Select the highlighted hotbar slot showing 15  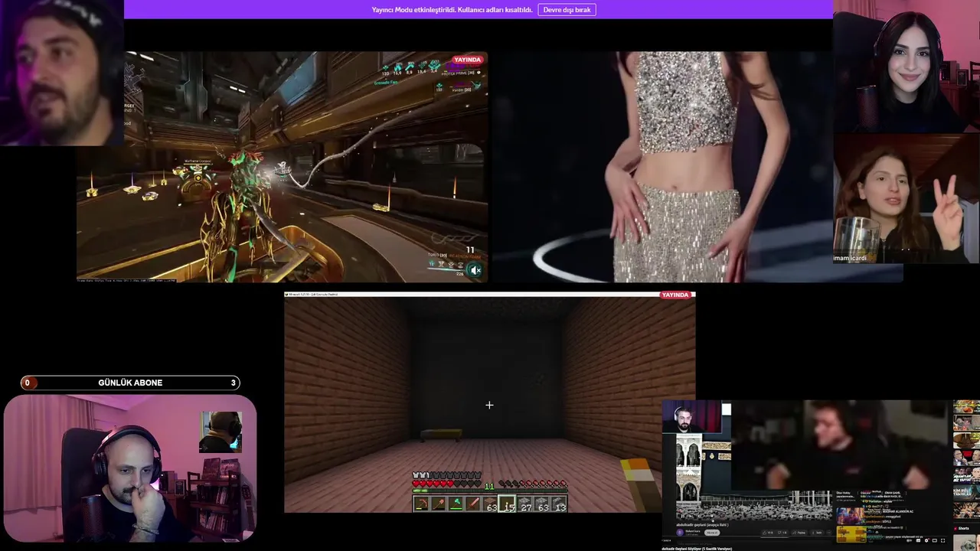[508, 504]
